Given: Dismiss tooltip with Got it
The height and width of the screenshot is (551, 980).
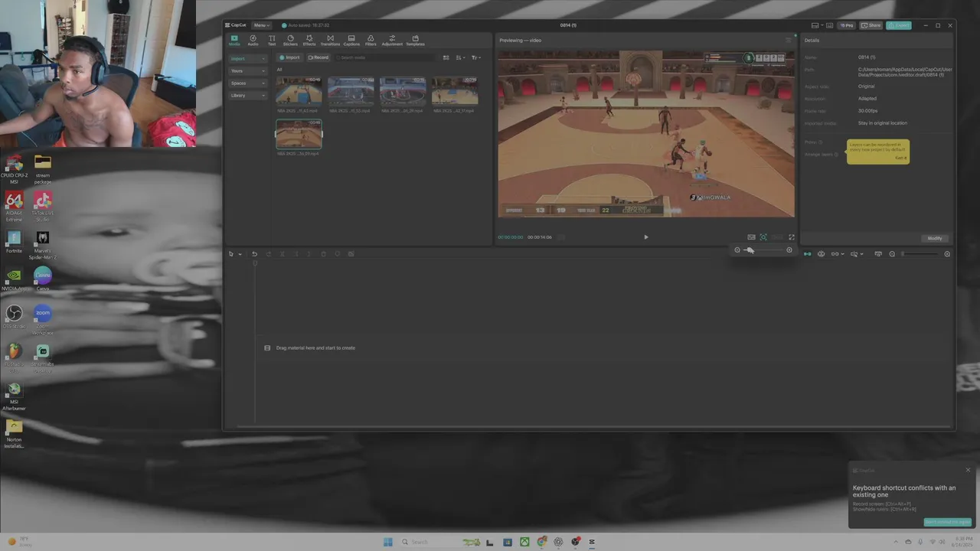Looking at the screenshot, I should pyautogui.click(x=900, y=158).
